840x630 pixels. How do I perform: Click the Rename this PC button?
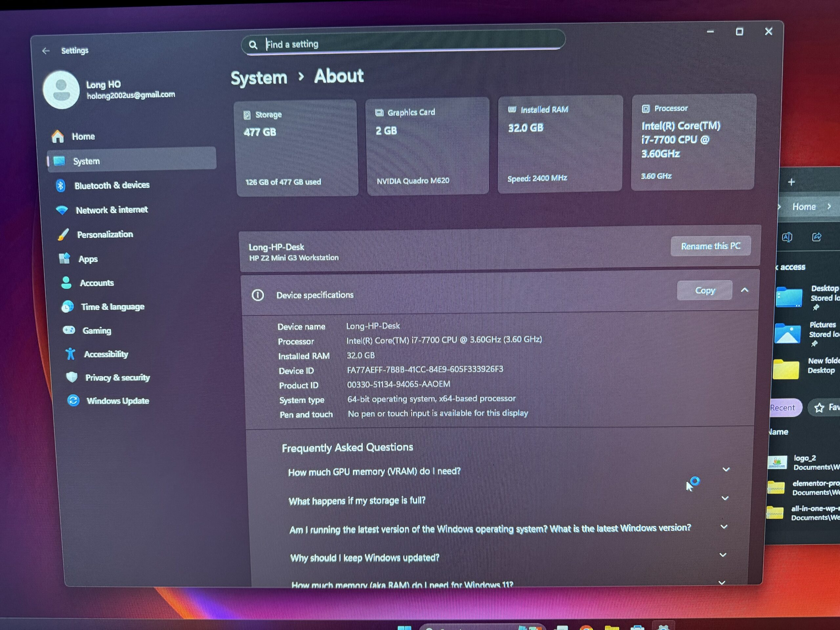click(x=710, y=246)
